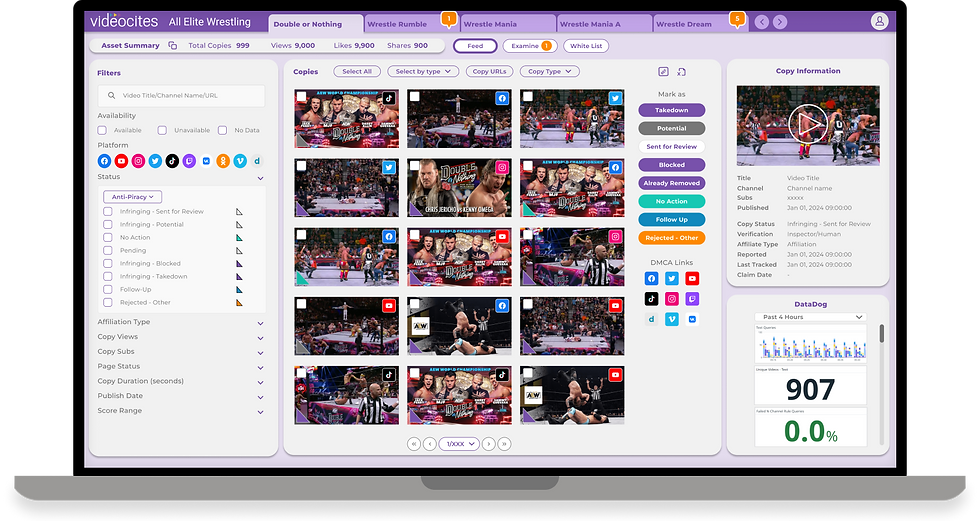Filter by Twitch in Platform filter row
980x521 pixels.
click(189, 161)
